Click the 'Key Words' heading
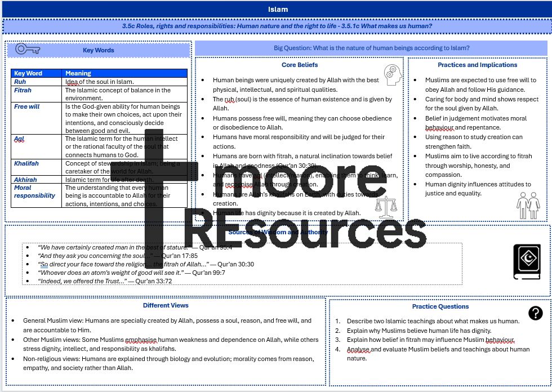 (x=98, y=50)
